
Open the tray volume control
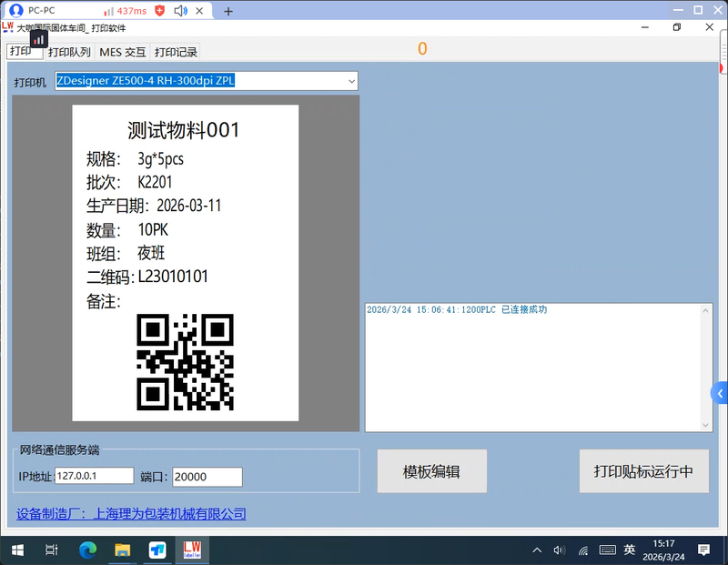[560, 550]
